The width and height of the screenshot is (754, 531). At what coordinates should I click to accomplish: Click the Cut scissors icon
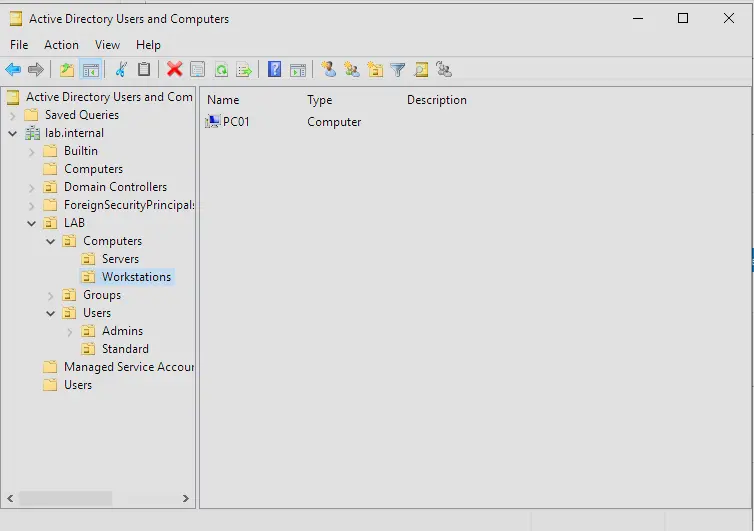121,70
